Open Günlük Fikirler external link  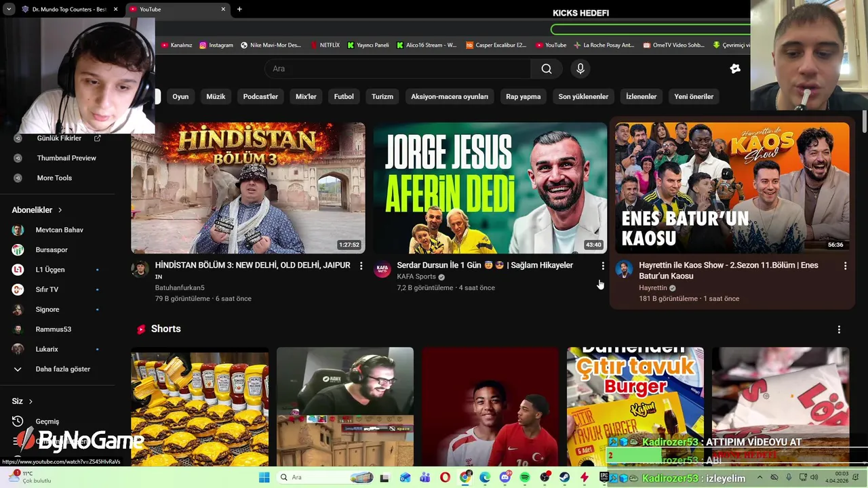[x=97, y=138]
